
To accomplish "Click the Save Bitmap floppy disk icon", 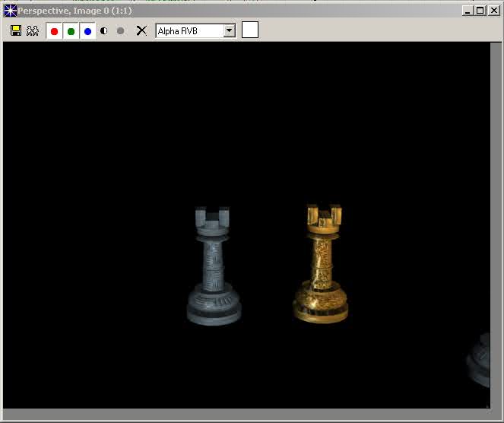I will pos(16,30).
